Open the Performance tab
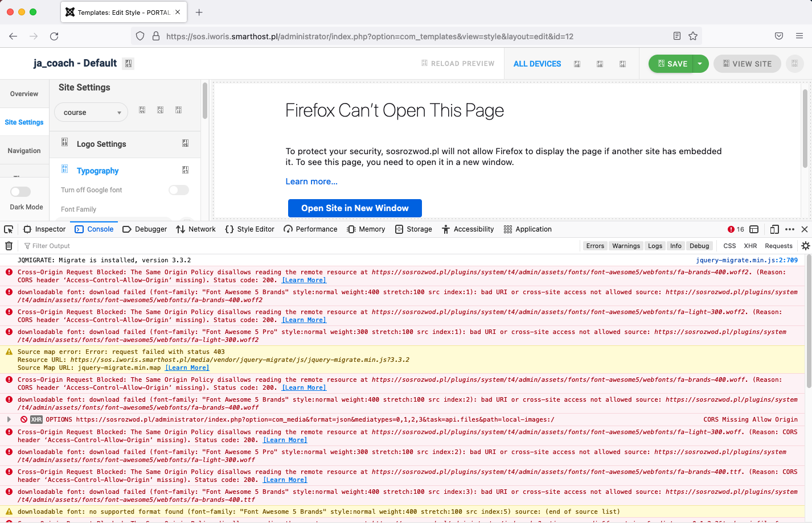This screenshot has height=524, width=812. (310, 229)
